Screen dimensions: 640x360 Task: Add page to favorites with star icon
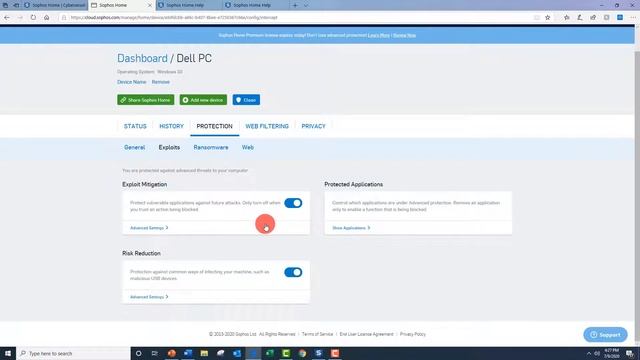[x=548, y=18]
